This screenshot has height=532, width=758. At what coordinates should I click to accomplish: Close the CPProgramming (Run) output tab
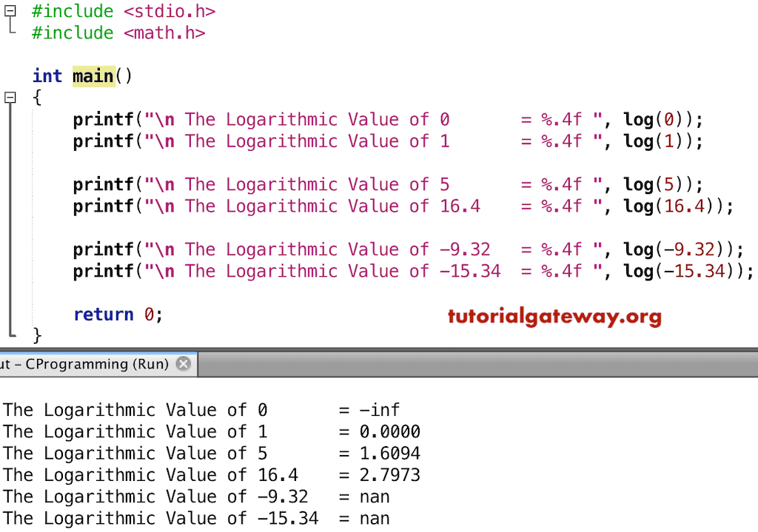(183, 363)
